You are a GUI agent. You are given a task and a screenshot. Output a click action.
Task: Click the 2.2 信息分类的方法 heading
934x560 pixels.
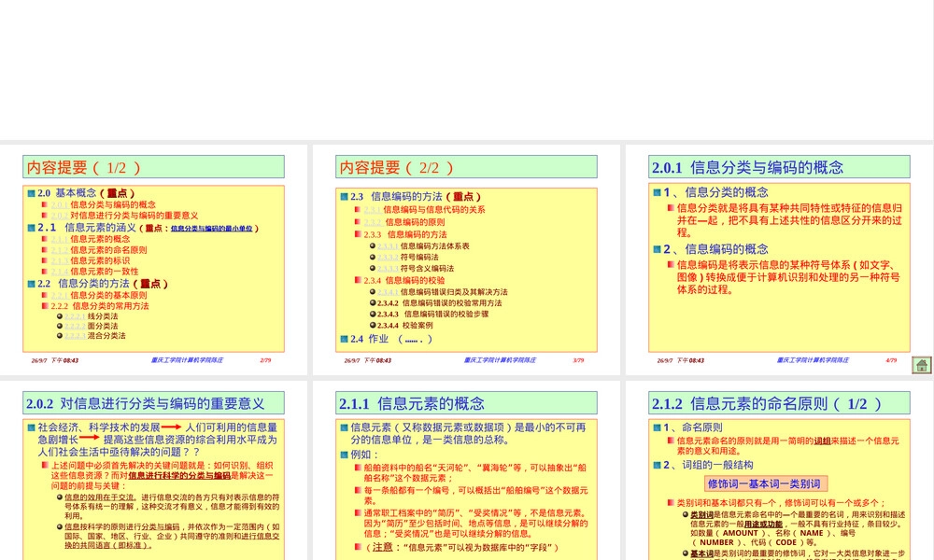tap(103, 284)
